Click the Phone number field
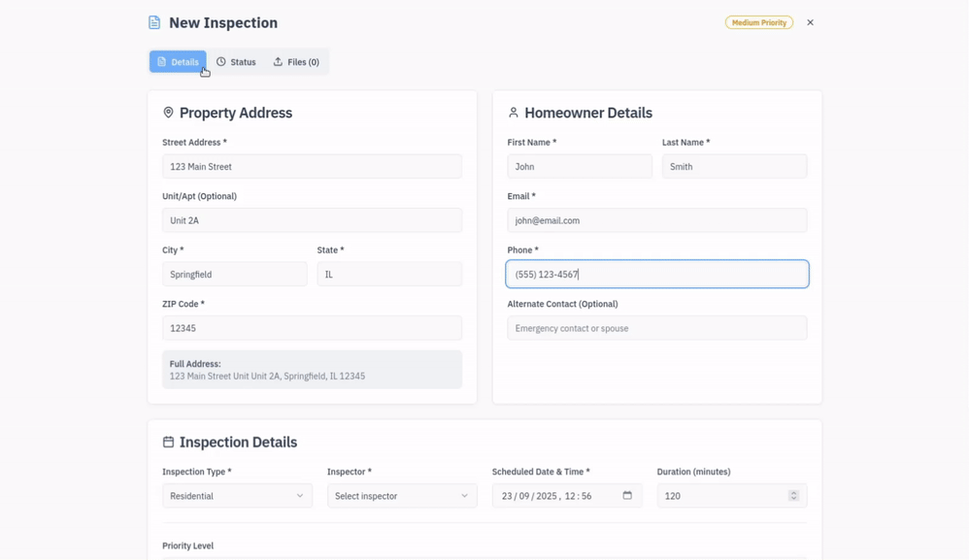The width and height of the screenshot is (969, 560). coord(657,274)
